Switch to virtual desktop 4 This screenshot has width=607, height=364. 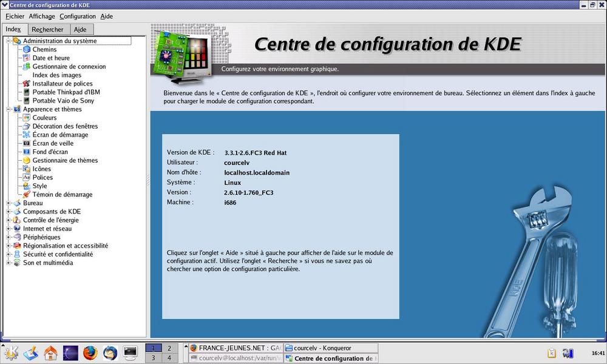169,358
